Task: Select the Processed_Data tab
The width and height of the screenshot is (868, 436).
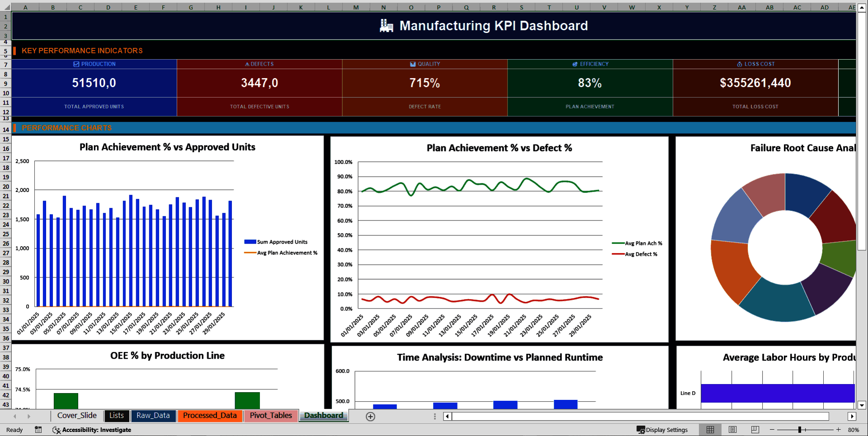Action: [x=210, y=416]
